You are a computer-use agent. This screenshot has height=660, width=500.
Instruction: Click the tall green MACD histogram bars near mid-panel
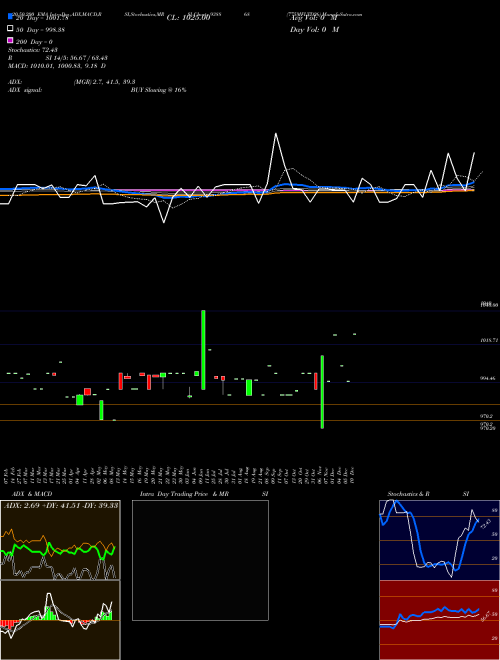click(50, 613)
